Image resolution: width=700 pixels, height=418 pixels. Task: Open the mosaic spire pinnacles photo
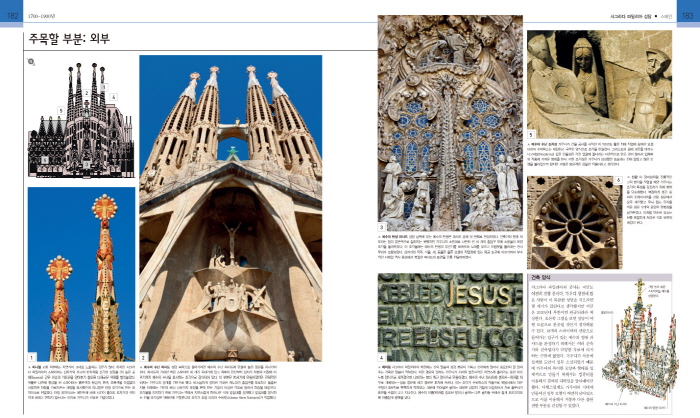pyautogui.click(x=81, y=272)
